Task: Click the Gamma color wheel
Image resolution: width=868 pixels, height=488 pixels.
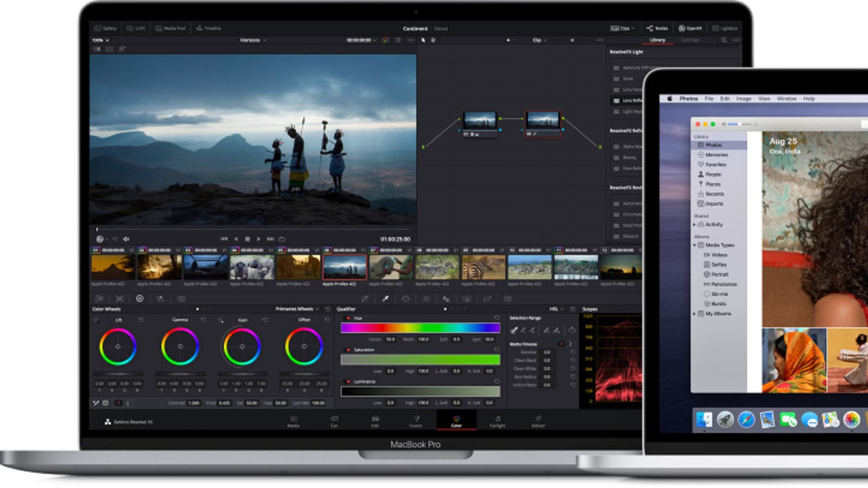Action: coord(180,346)
